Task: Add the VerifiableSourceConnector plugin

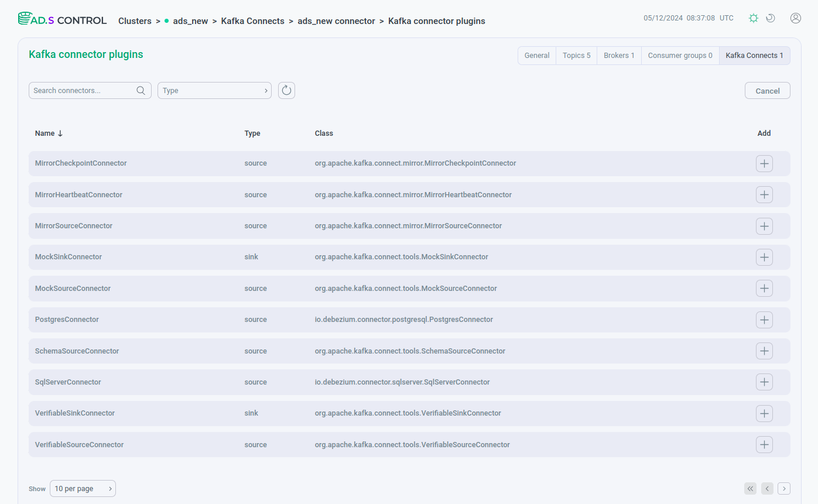Action: pos(764,444)
